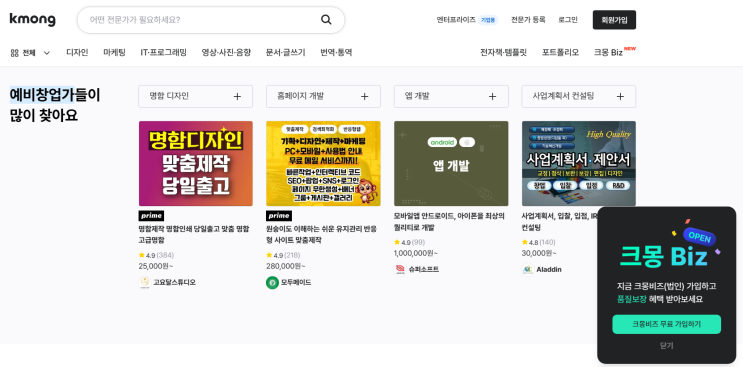Click the 1,000,000원~ price
Image resolution: width=743 pixels, height=367 pixels.
pyautogui.click(x=416, y=253)
